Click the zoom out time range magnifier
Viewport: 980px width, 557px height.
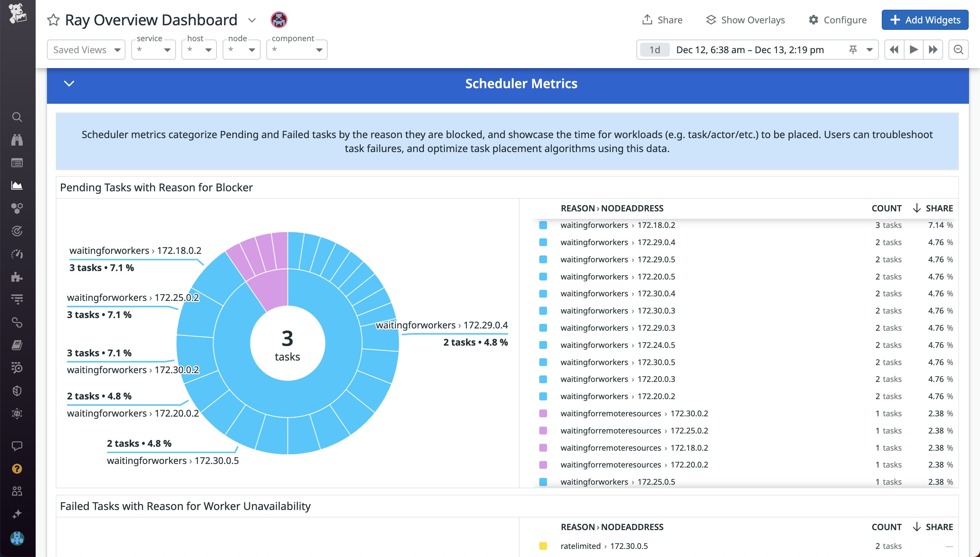tap(958, 50)
